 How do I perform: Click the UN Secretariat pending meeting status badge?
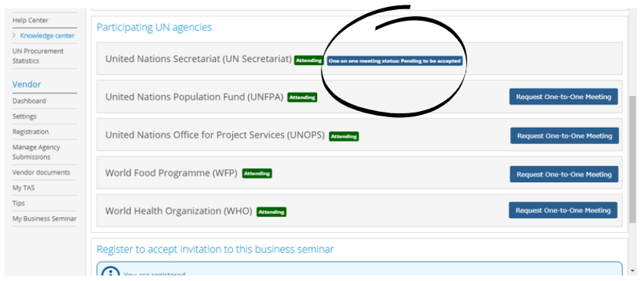tap(394, 60)
